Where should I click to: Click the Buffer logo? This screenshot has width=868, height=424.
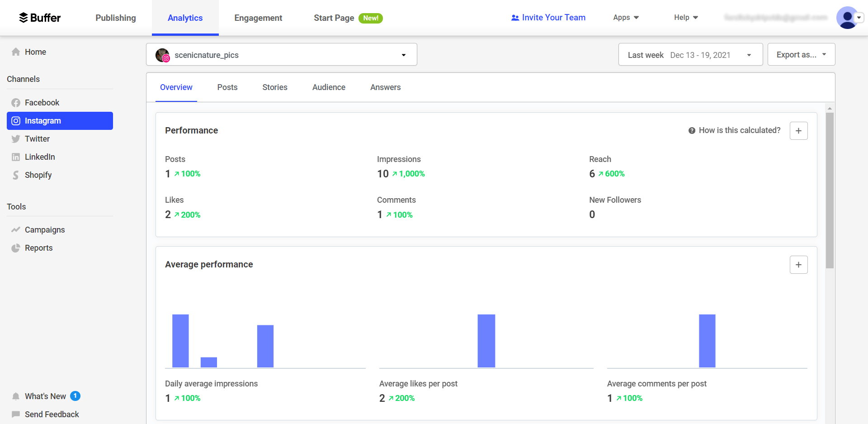point(39,18)
